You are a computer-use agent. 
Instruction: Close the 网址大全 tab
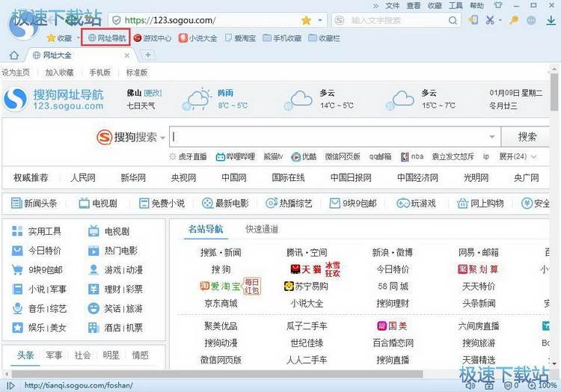click(x=126, y=55)
